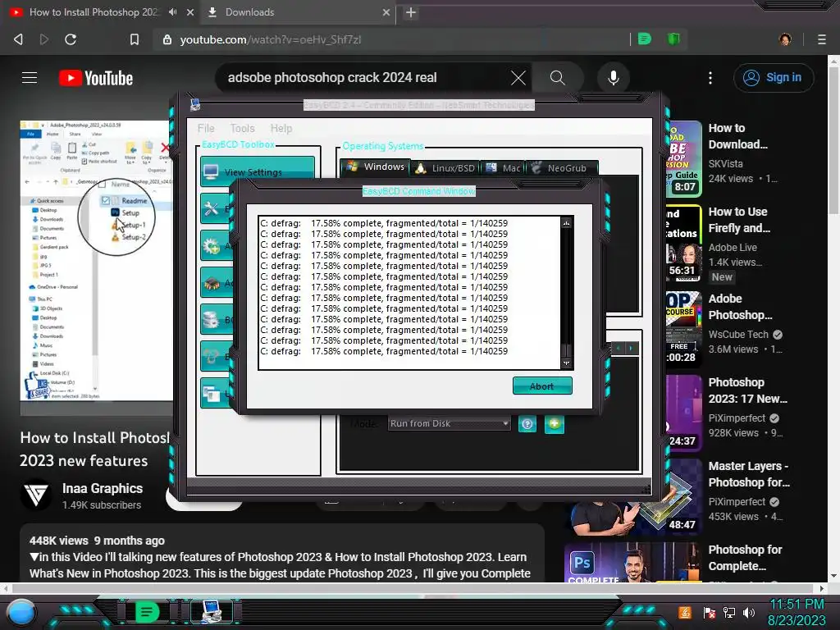840x630 pixels.
Task: Open volume speaker tray icon
Action: coord(749,612)
